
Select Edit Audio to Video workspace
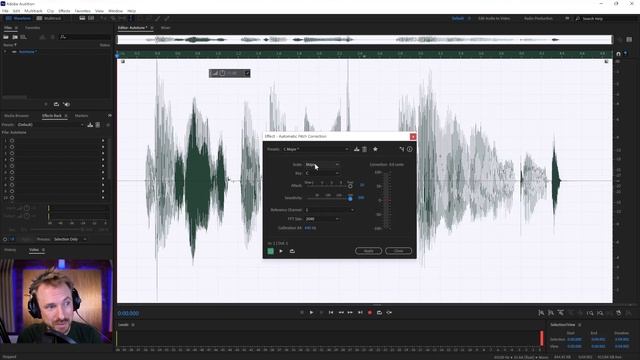click(494, 18)
